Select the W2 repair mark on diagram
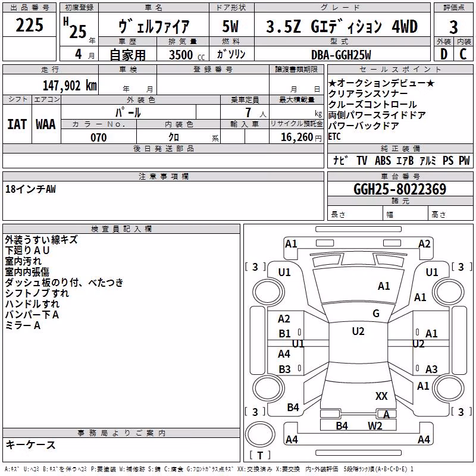 pyautogui.click(x=375, y=426)
